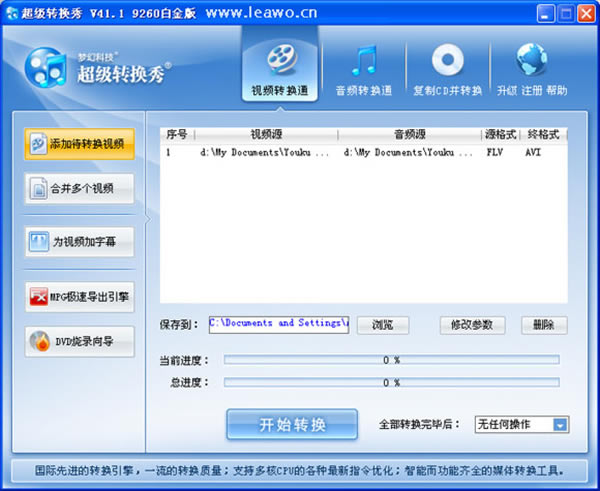Click the FX icon on MPG极速导出引擎
This screenshot has width=600, height=491.
[x=39, y=297]
